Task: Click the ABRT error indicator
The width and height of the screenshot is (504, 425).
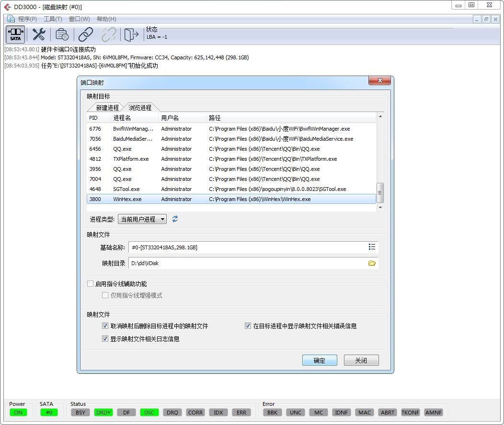Action: pyautogui.click(x=387, y=413)
